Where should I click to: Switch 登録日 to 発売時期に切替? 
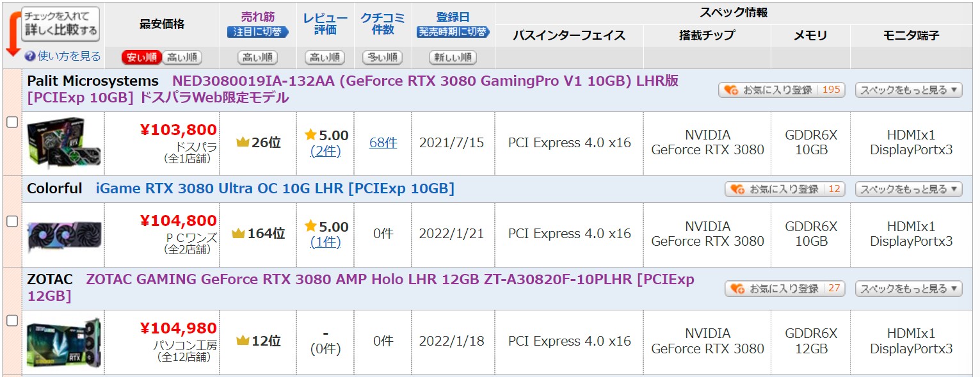[x=453, y=31]
